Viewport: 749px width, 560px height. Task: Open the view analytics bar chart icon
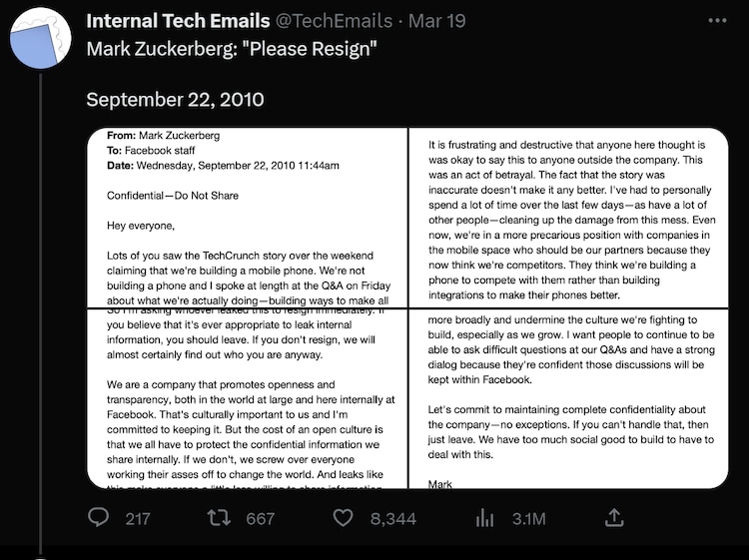[485, 517]
